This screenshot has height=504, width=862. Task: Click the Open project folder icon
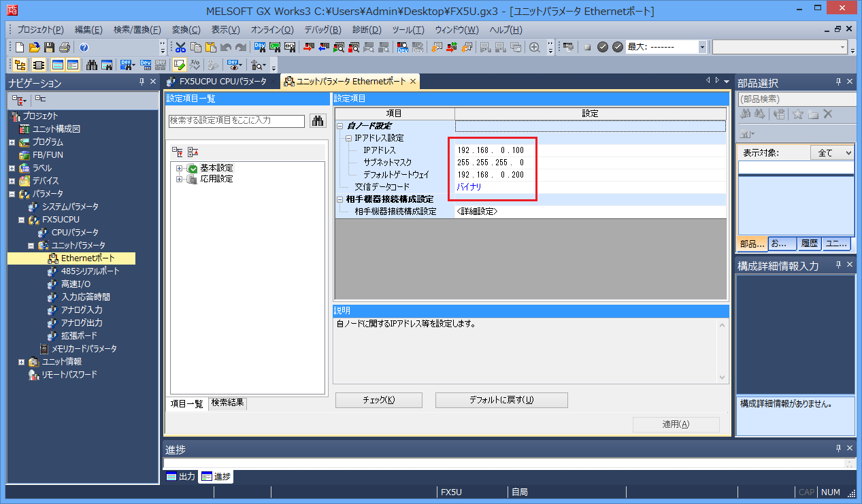(34, 47)
